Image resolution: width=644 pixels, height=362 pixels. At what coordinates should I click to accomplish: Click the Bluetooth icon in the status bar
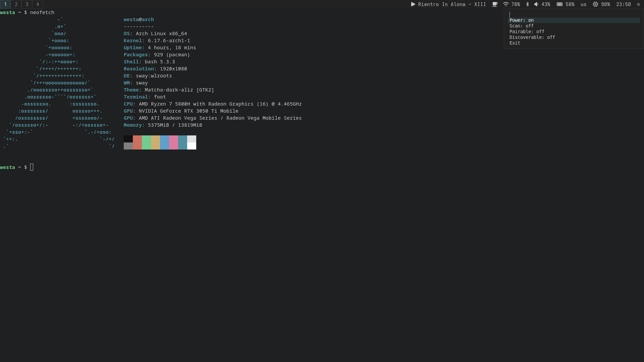point(527,4)
